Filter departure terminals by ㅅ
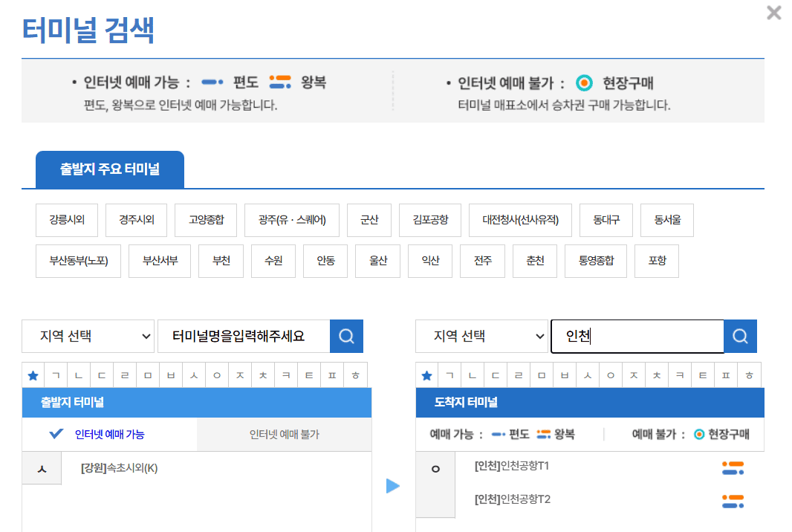 click(x=194, y=375)
